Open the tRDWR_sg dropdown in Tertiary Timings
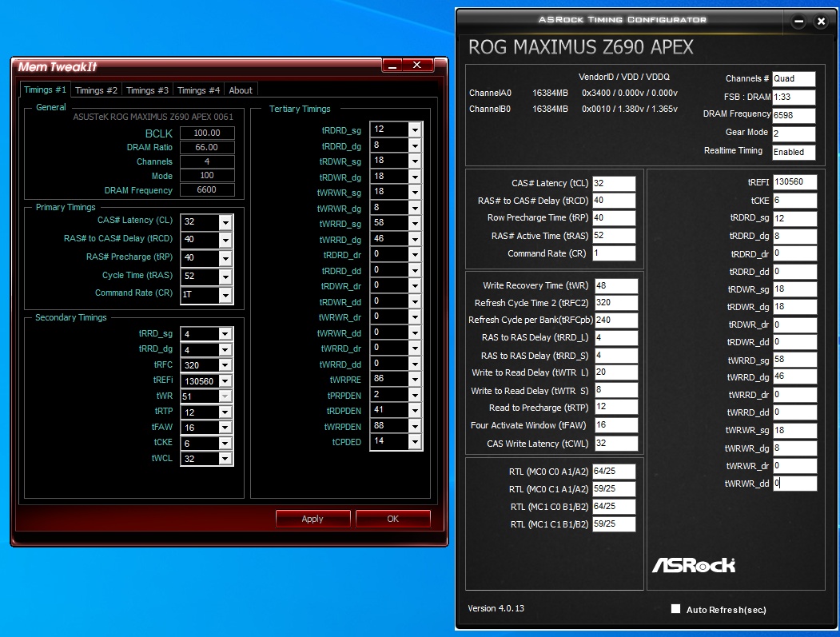Viewport: 840px width, 637px height. point(415,161)
